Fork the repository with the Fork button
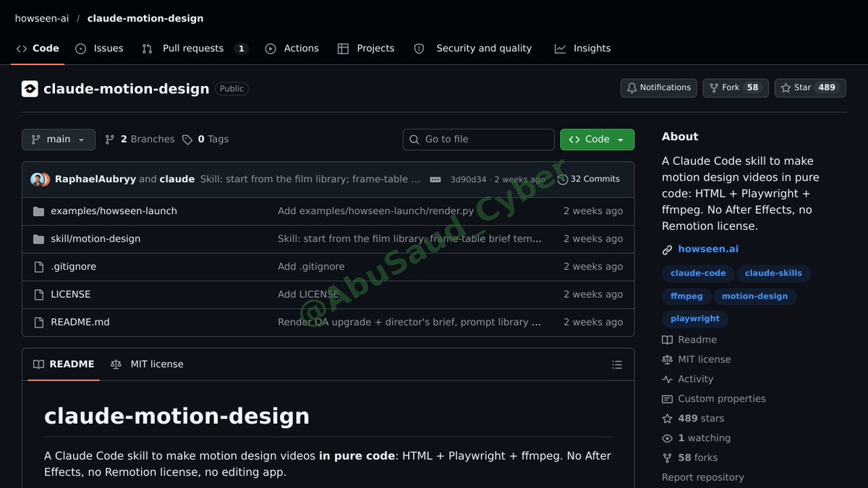The height and width of the screenshot is (488, 868). (x=736, y=87)
